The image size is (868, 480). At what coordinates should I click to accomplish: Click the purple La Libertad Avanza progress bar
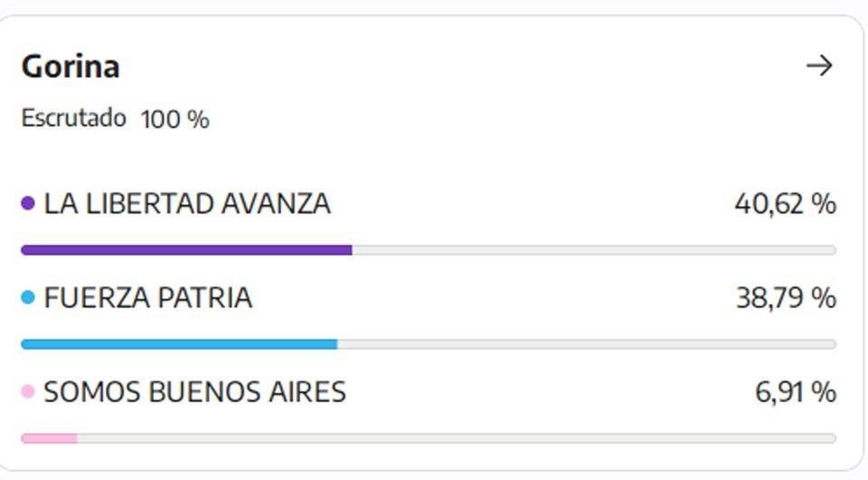coord(186,250)
